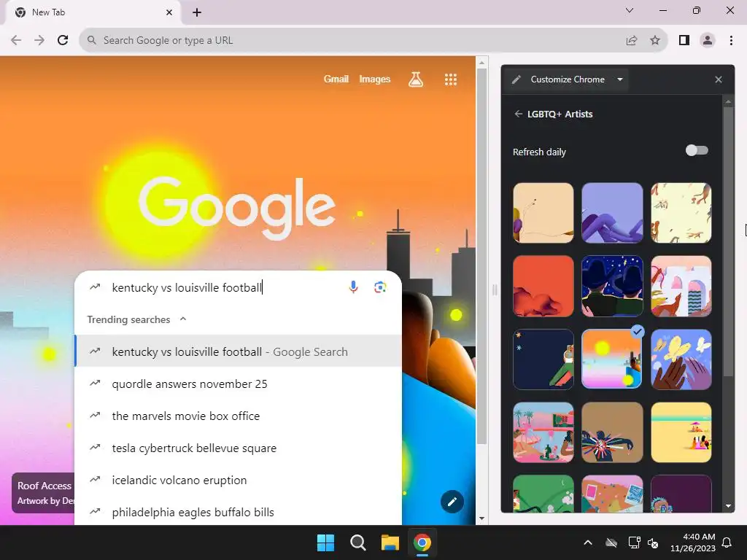
Task: Open a new tab with plus button
Action: [x=197, y=12]
